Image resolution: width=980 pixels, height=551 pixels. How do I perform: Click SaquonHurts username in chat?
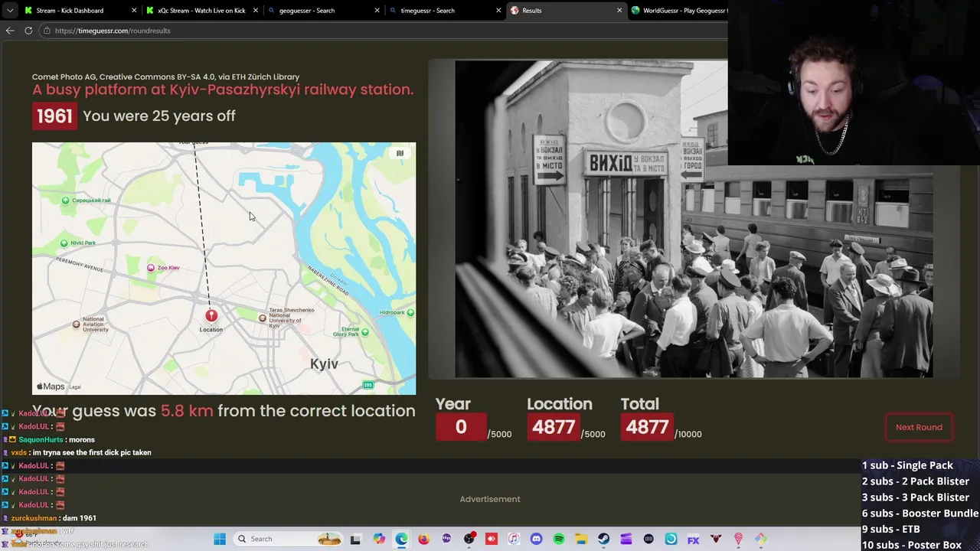(41, 440)
